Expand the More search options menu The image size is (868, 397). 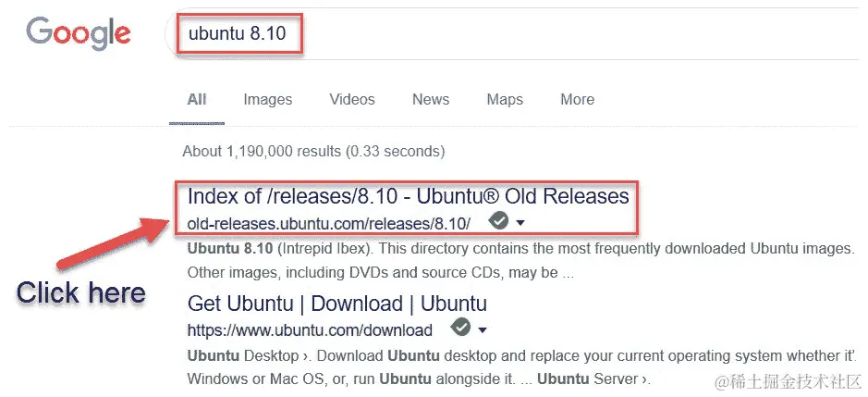(577, 100)
